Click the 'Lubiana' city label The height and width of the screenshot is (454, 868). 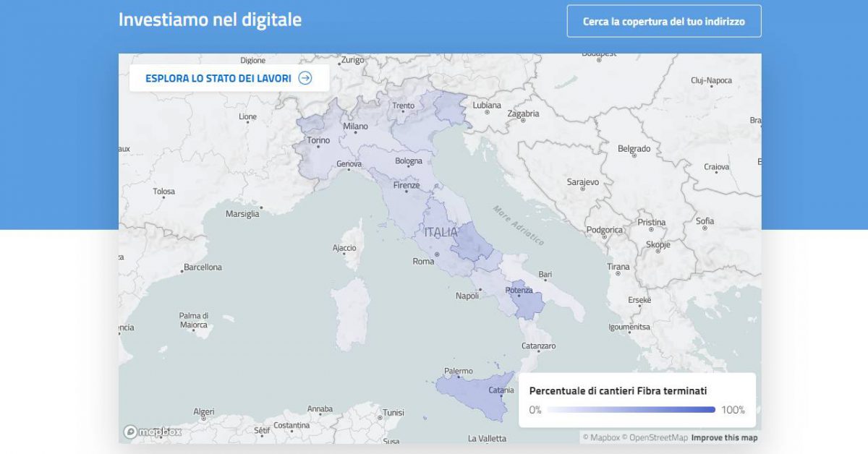(487, 105)
